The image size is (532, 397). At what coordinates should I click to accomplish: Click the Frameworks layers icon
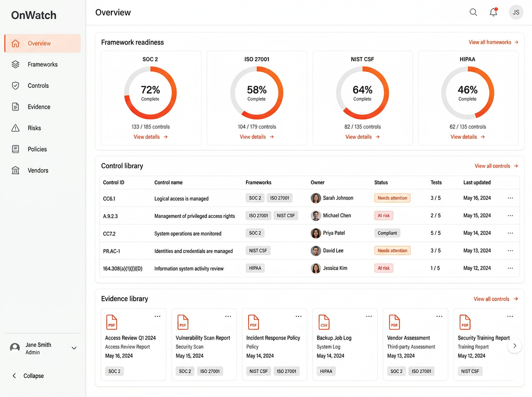pos(16,64)
